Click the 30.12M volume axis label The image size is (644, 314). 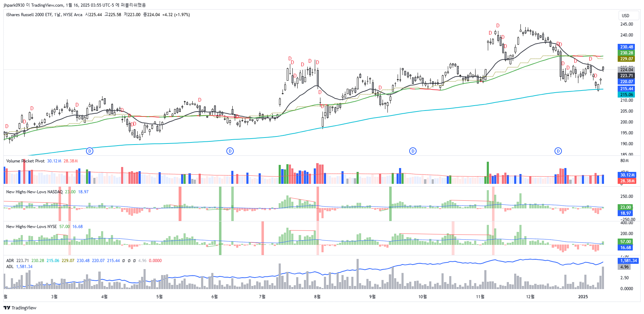(627, 175)
